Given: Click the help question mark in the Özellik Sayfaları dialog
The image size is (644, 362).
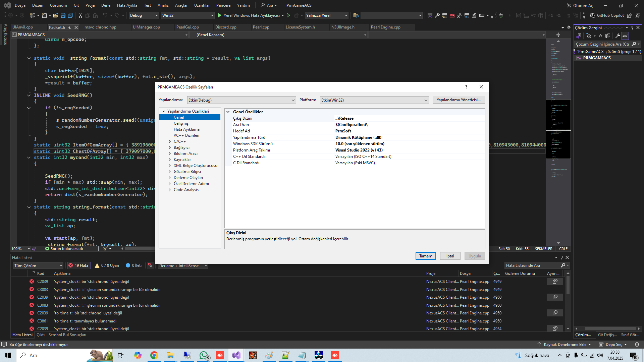Looking at the screenshot, I should (466, 87).
